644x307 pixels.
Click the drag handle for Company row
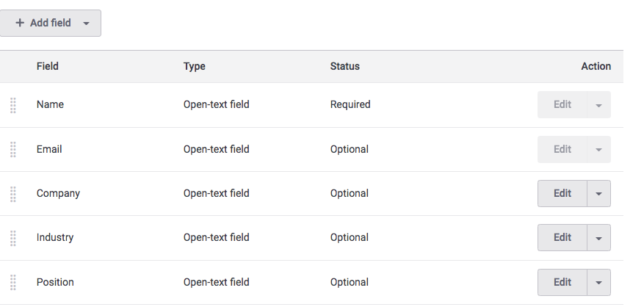13,194
